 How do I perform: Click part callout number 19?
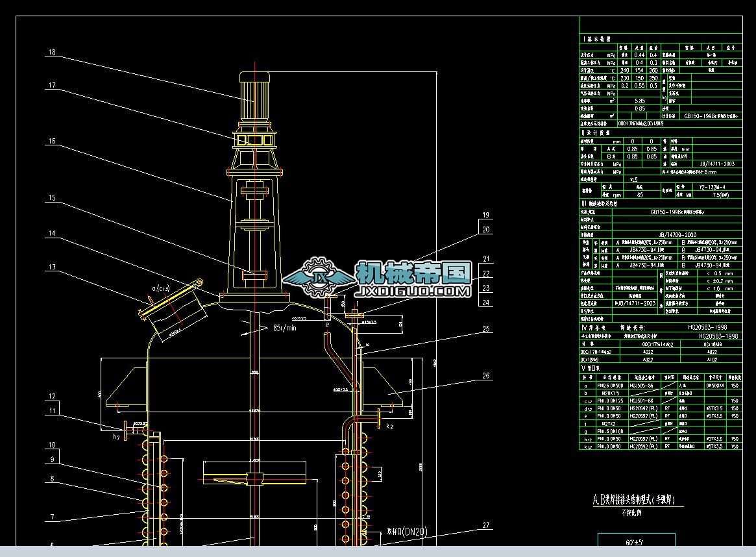point(486,215)
